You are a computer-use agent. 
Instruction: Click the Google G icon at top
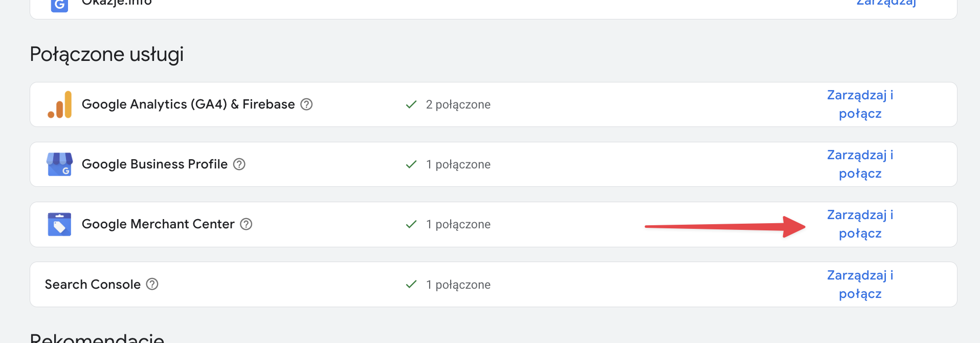(59, 5)
